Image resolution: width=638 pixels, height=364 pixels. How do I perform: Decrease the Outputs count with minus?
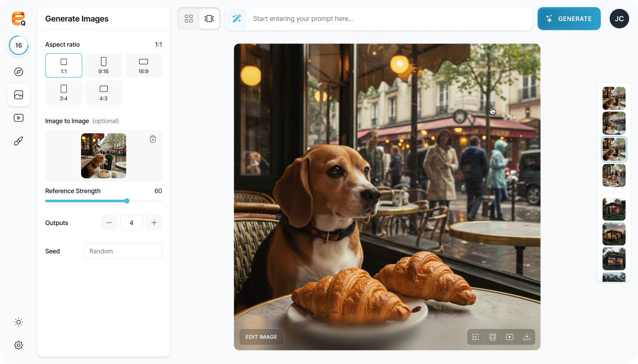tap(109, 223)
